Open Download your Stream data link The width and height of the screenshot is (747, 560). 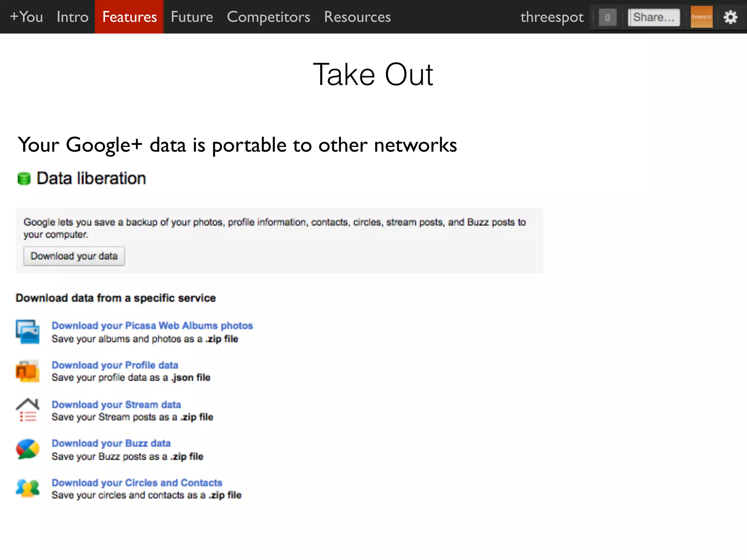[x=116, y=405]
